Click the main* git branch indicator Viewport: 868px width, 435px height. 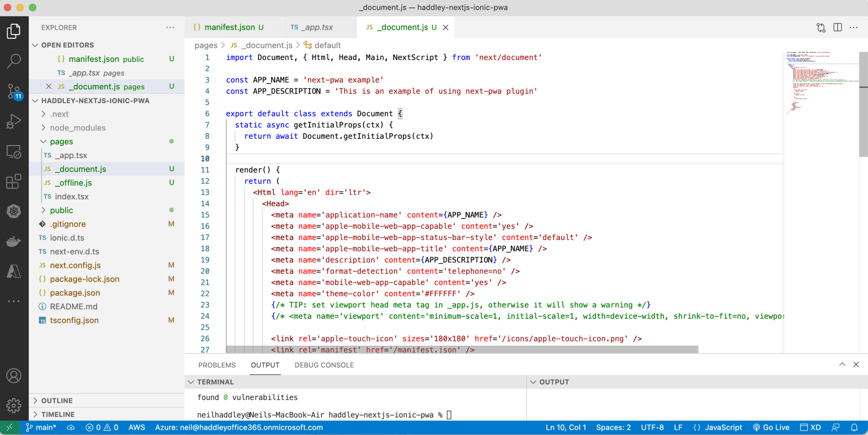41,427
